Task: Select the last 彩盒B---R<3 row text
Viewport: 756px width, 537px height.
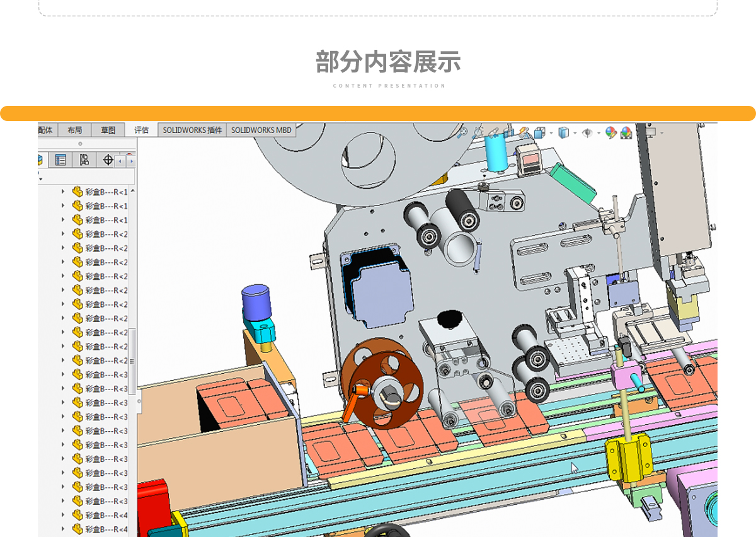Action: [x=106, y=501]
